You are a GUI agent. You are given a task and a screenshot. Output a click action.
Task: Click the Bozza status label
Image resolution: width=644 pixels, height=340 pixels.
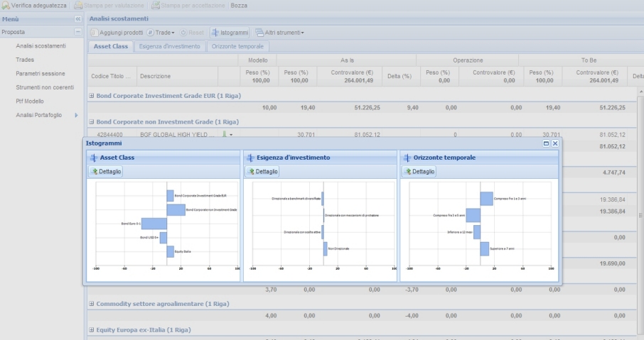[x=239, y=6]
